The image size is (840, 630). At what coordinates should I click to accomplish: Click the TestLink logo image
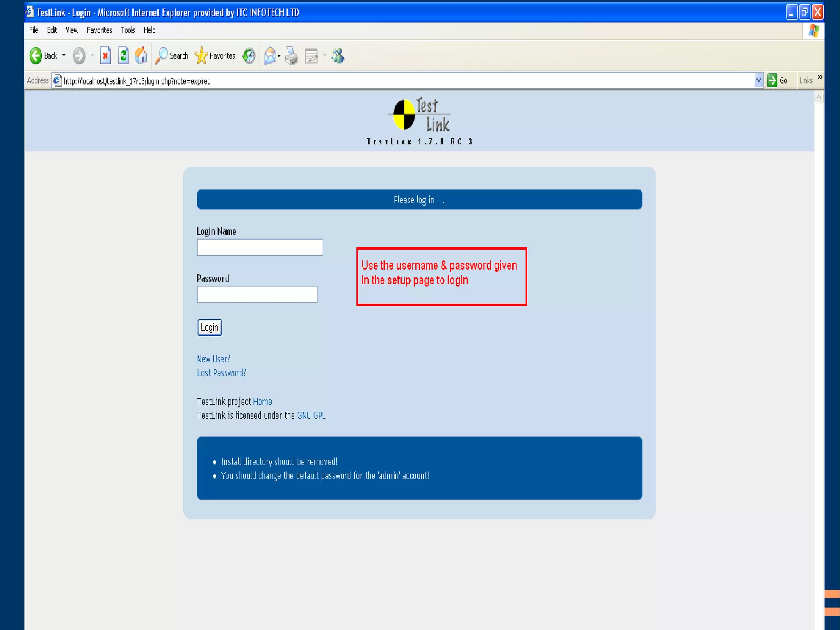(x=419, y=115)
